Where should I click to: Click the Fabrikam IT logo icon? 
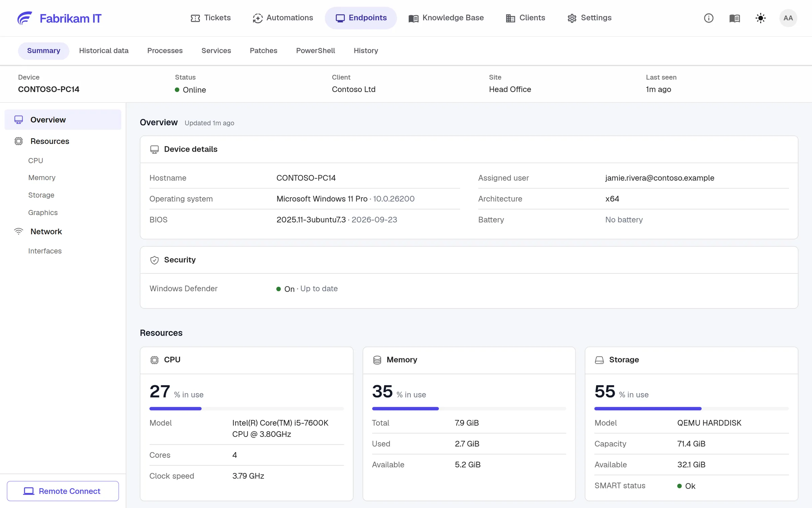tap(25, 18)
